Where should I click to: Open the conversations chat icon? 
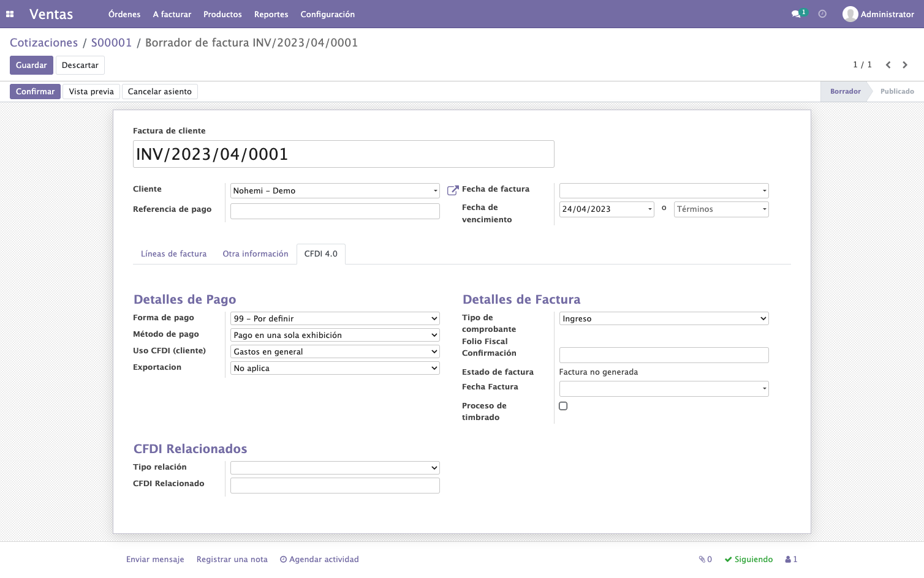(x=796, y=14)
